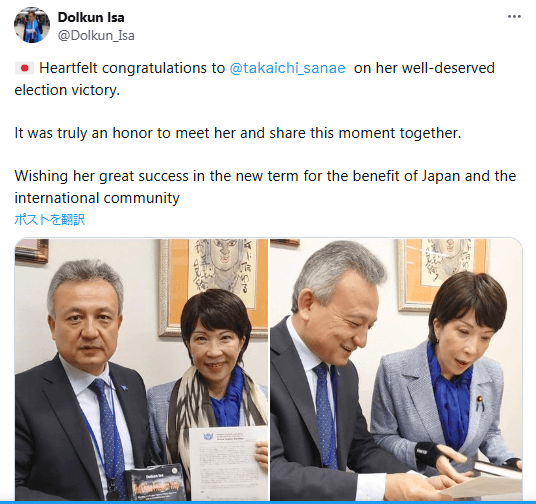Image resolution: width=536 pixels, height=504 pixels.
Task: Open the @Dolkun_Isa handle link
Action: pos(96,36)
